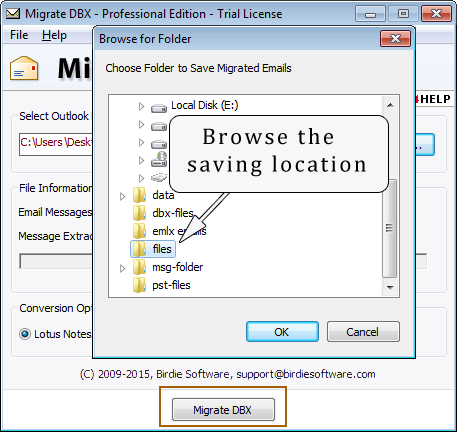Click the Cancel button
457x432 pixels.
[363, 332]
